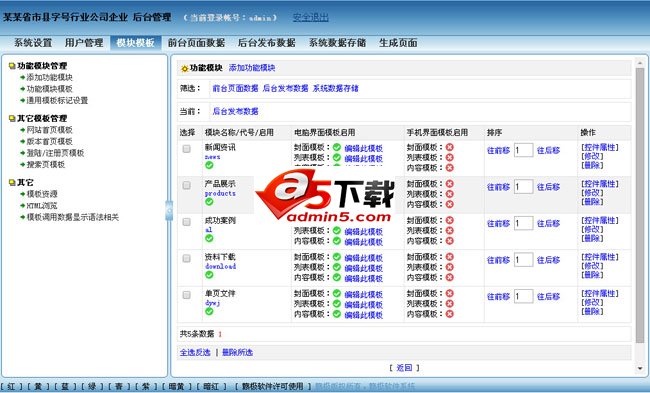Click 添加功能模块 link in main header
This screenshot has width=650, height=393.
click(252, 68)
